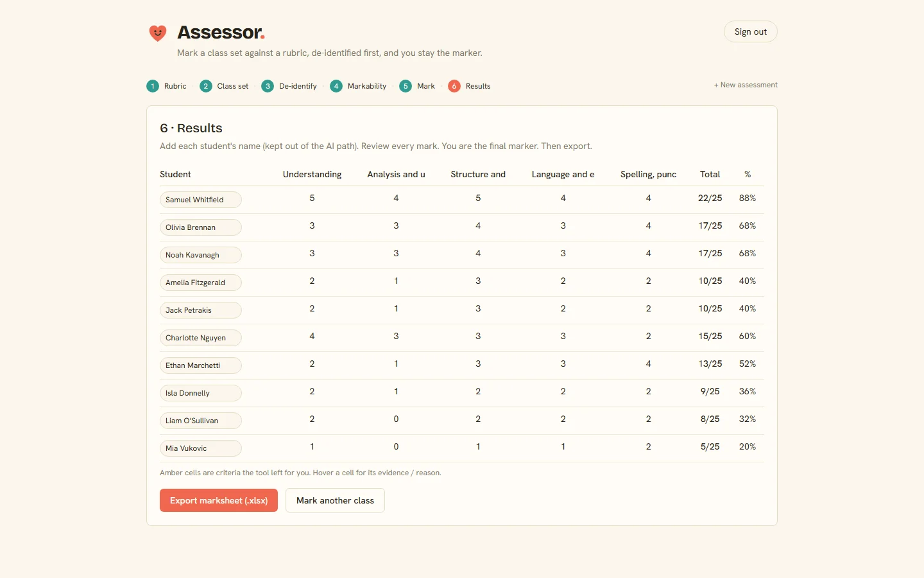Start a New assessment

click(746, 85)
